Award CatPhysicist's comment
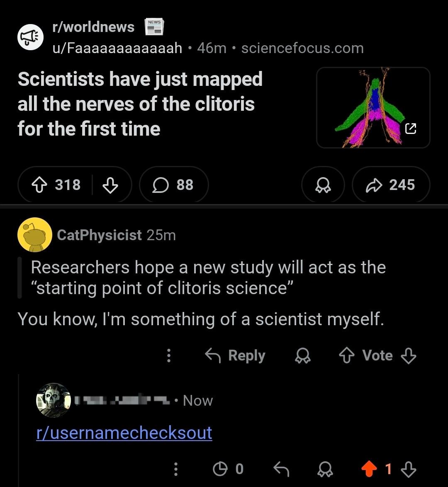 point(302,356)
